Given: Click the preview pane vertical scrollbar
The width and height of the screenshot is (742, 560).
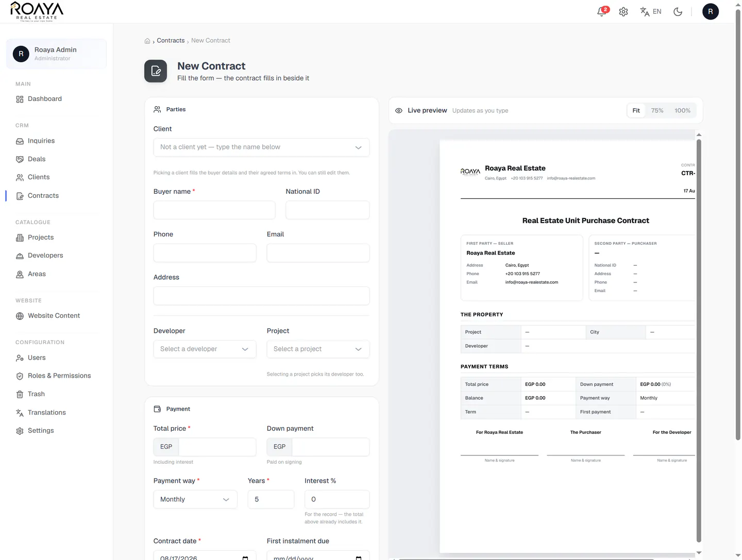Looking at the screenshot, I should point(699,340).
